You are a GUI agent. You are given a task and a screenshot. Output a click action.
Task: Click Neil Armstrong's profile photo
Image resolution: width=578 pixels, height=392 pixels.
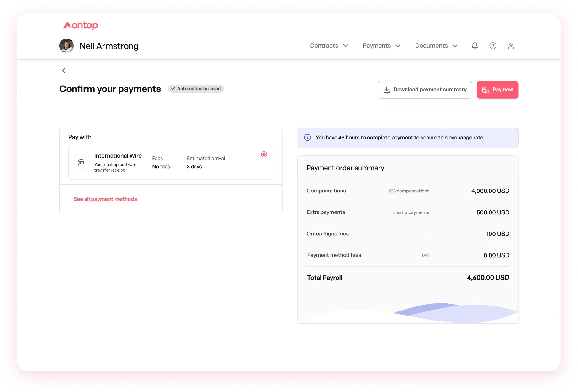pyautogui.click(x=66, y=46)
